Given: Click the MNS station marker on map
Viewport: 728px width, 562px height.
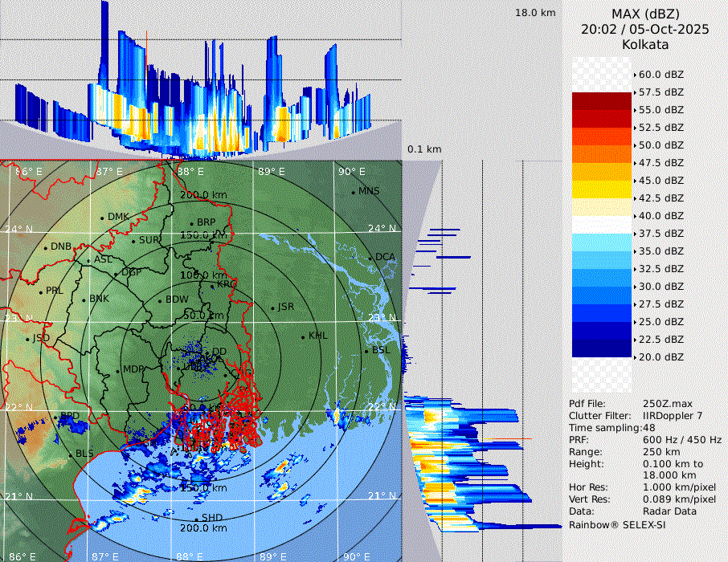Looking at the screenshot, I should [353, 193].
